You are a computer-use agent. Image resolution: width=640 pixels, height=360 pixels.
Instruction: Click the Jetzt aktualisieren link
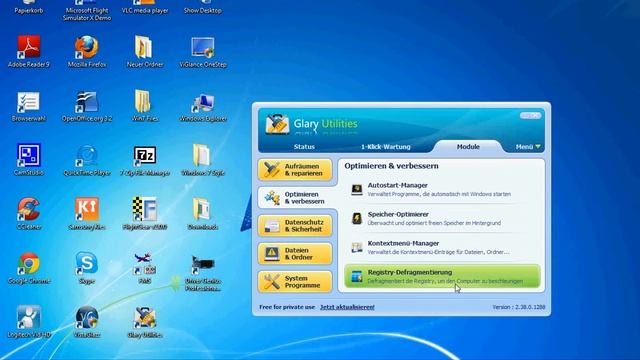[347, 307]
